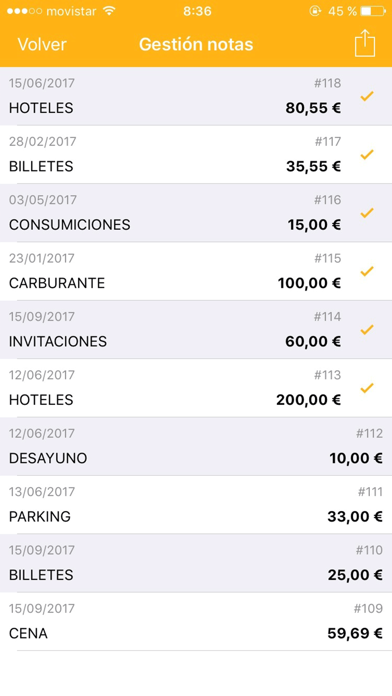Tap the battery icon in status bar
The image size is (392, 696).
373,11
